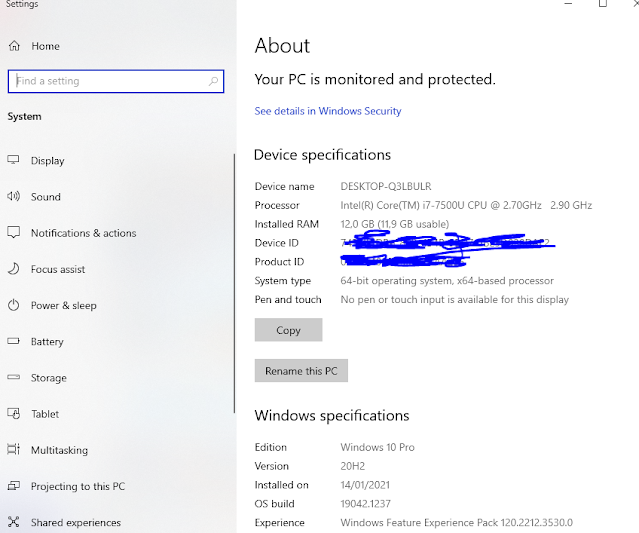Click the search magnifier icon
639x533 pixels.
[213, 81]
